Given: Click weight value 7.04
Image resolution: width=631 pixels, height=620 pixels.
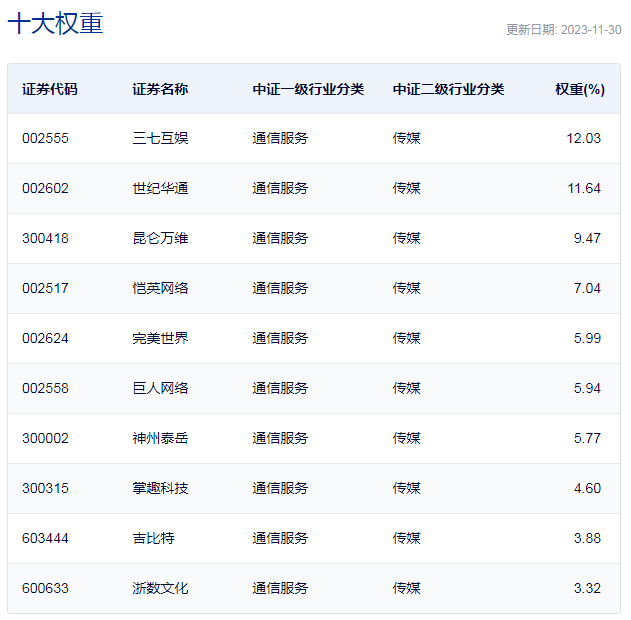Looking at the screenshot, I should 587,288.
